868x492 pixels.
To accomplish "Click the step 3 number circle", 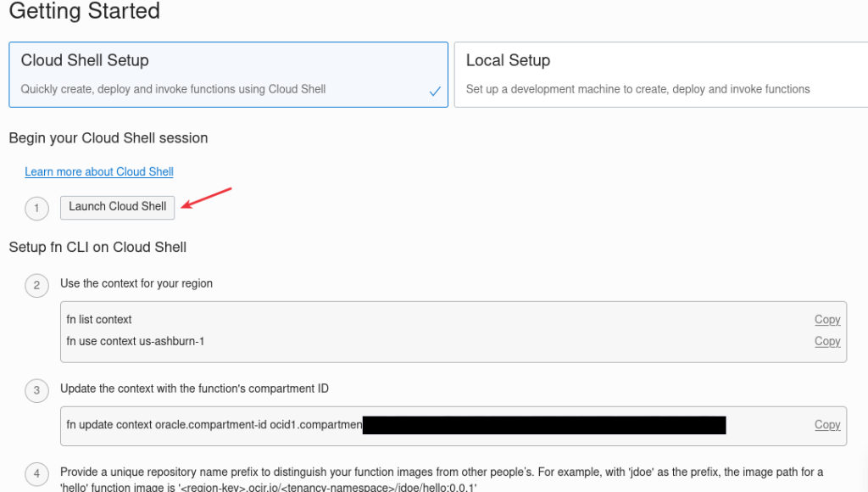I will click(x=36, y=390).
